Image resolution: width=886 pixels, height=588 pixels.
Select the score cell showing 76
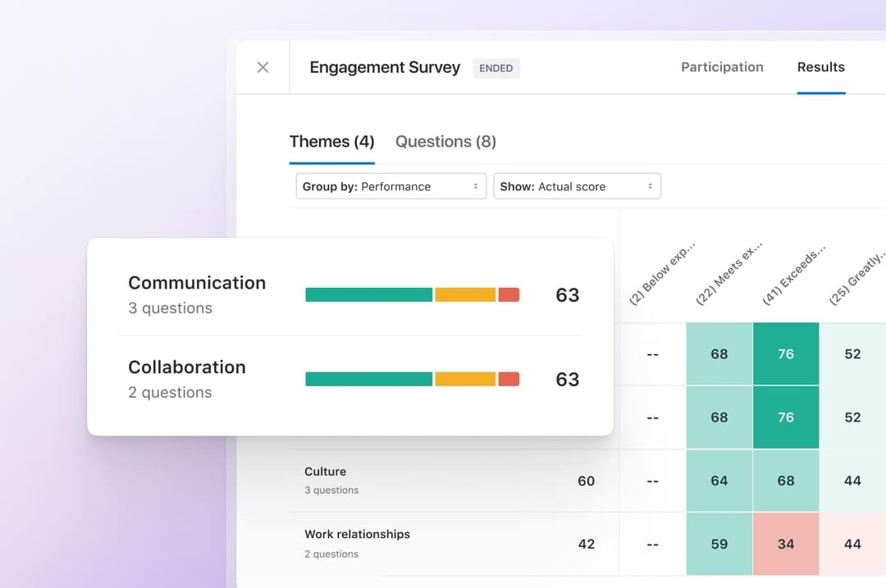click(786, 354)
